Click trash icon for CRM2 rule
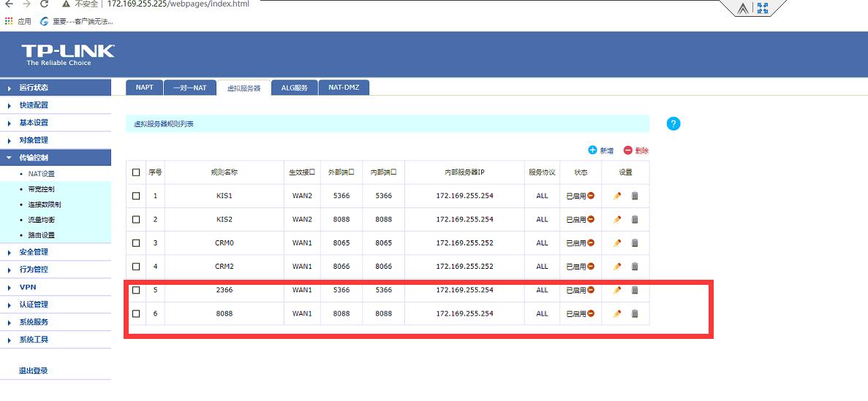The height and width of the screenshot is (401, 868). click(635, 267)
